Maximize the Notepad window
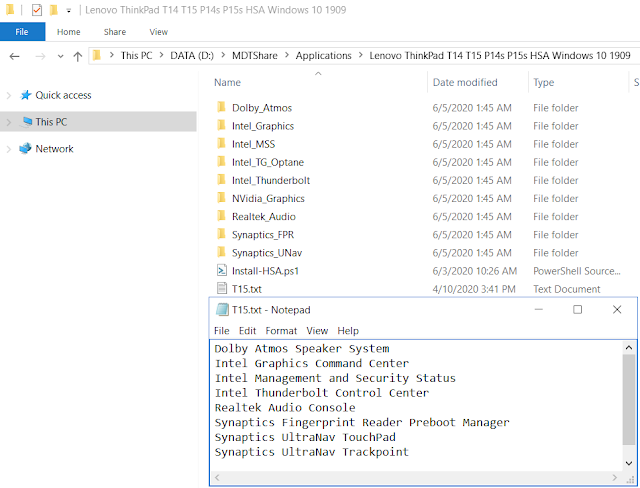Viewport: 640px width, 488px height. point(577,309)
